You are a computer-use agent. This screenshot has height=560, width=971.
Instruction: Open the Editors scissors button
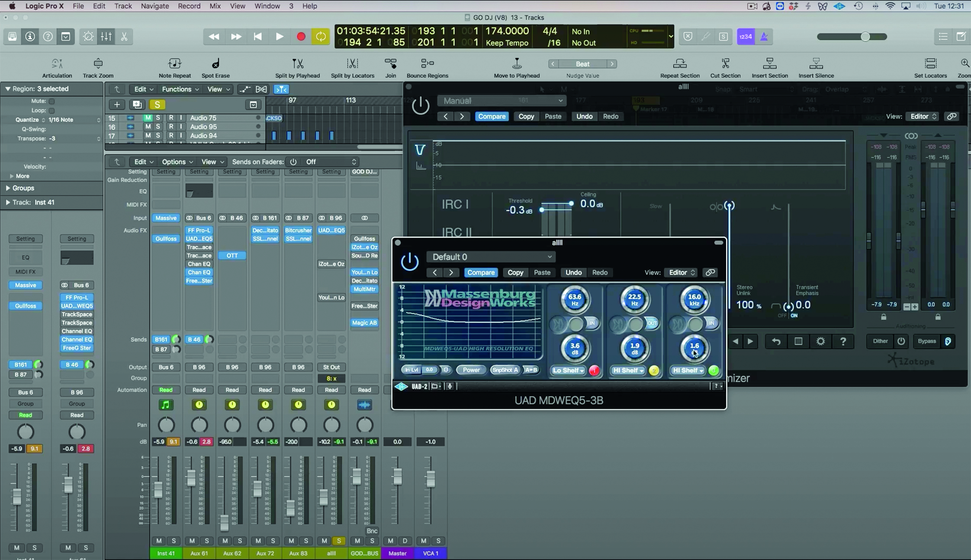(x=124, y=37)
